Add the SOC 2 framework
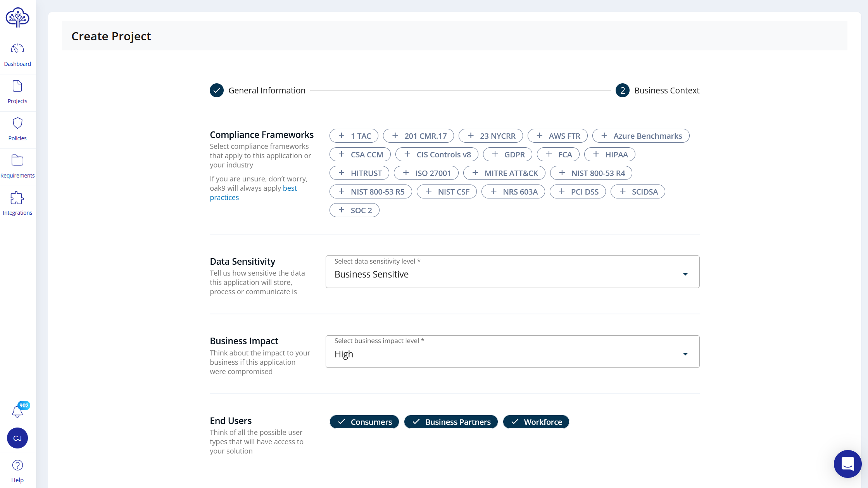Screen dimensions: 868x488 [354, 210]
